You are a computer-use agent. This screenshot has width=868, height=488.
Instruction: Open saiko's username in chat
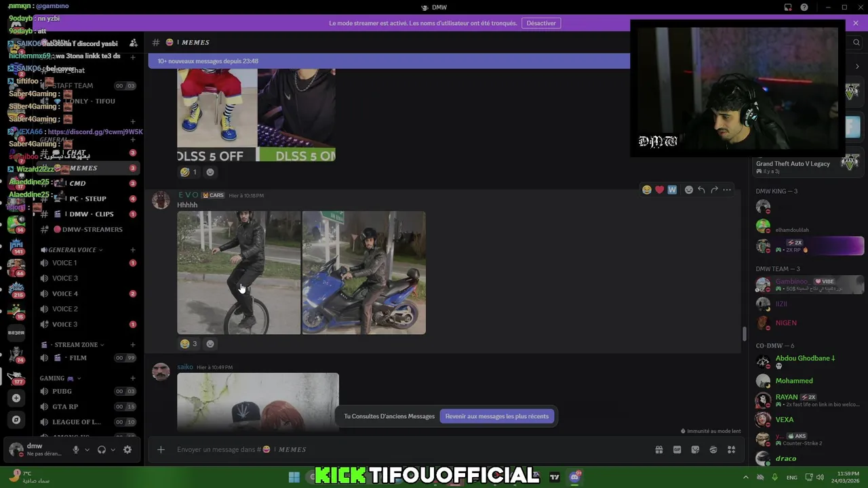click(185, 367)
